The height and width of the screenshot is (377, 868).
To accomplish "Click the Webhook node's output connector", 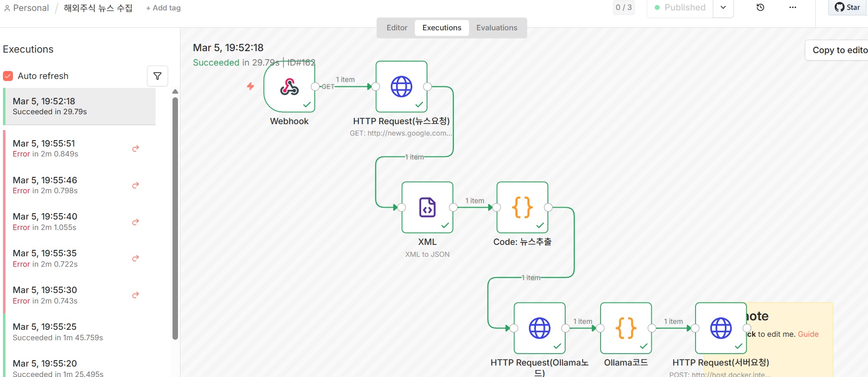I will [315, 87].
